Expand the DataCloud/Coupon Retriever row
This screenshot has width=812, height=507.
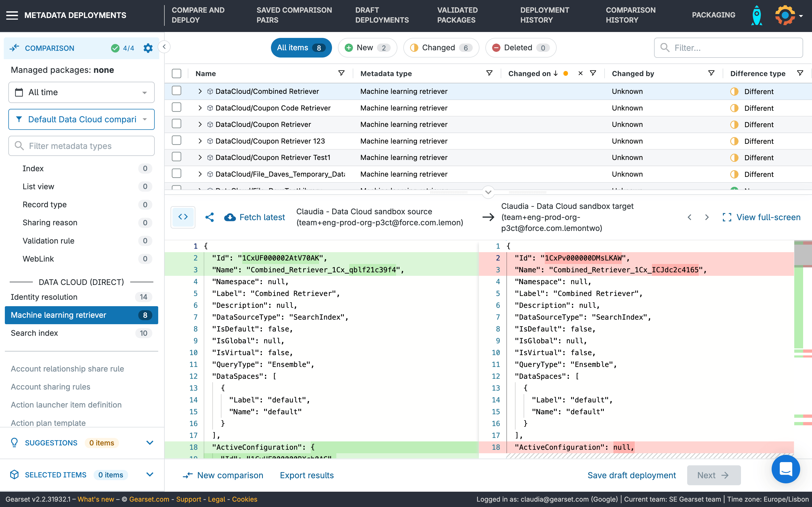click(200, 124)
